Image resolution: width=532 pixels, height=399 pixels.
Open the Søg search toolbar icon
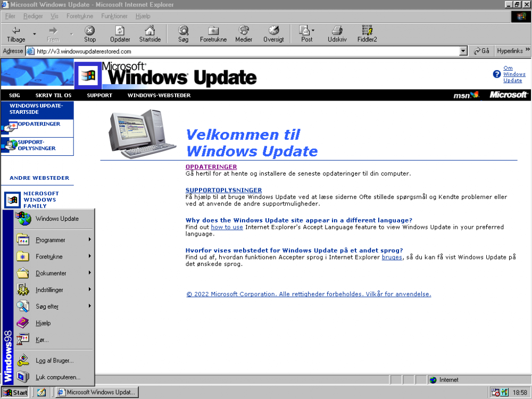[183, 31]
